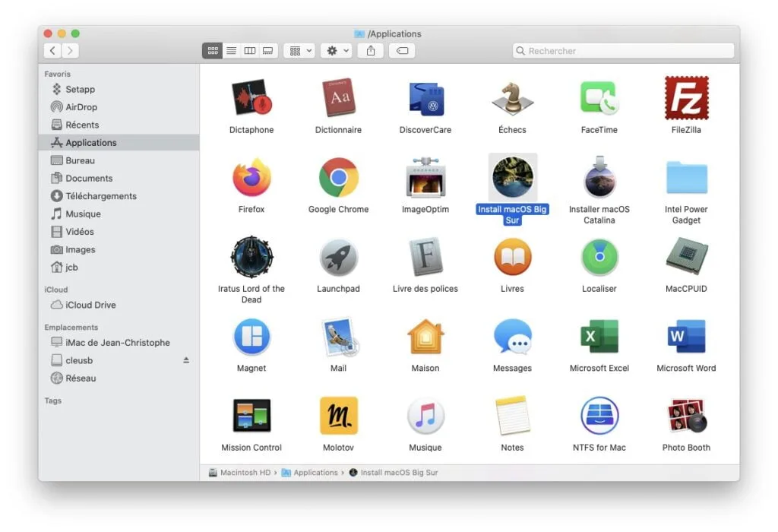Click Install macOS Big Sur in path bar
Image resolution: width=778 pixels, height=532 pixels.
394,473
